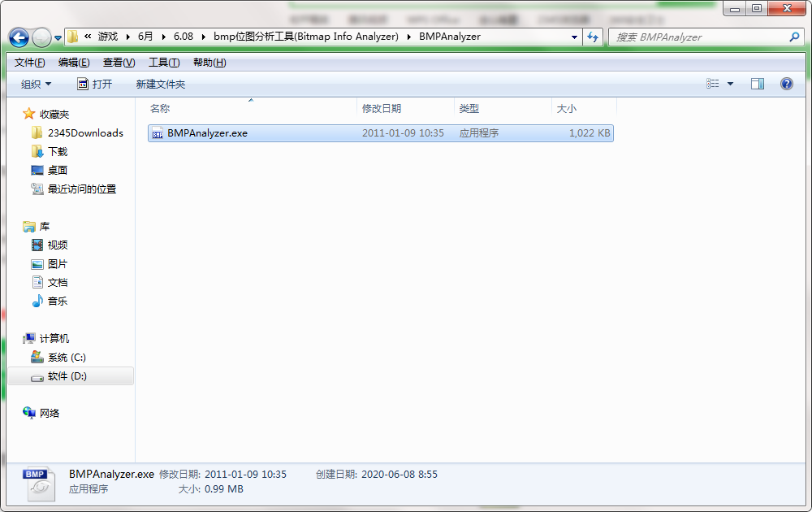The image size is (812, 512).
Task: Click the drive icon beside 系统 (C:)
Action: point(37,357)
